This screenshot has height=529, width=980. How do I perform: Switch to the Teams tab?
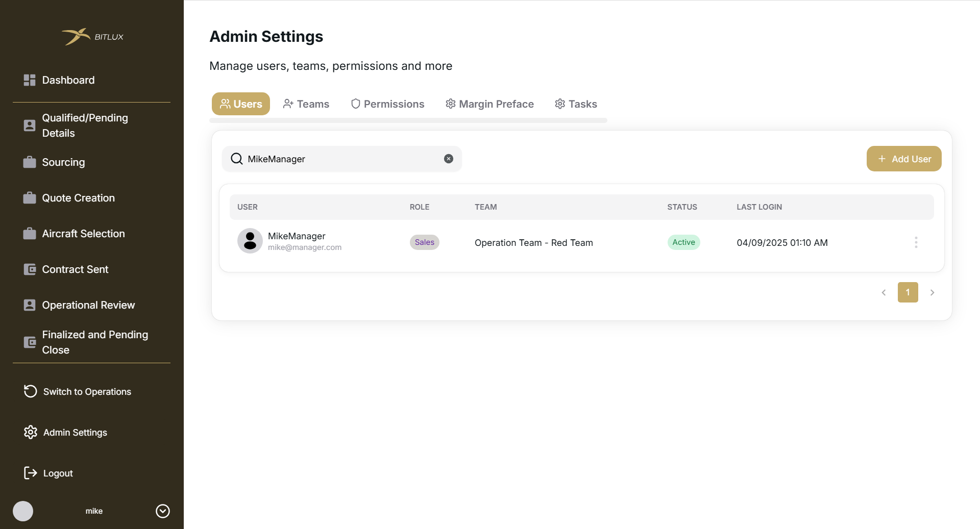coord(306,104)
